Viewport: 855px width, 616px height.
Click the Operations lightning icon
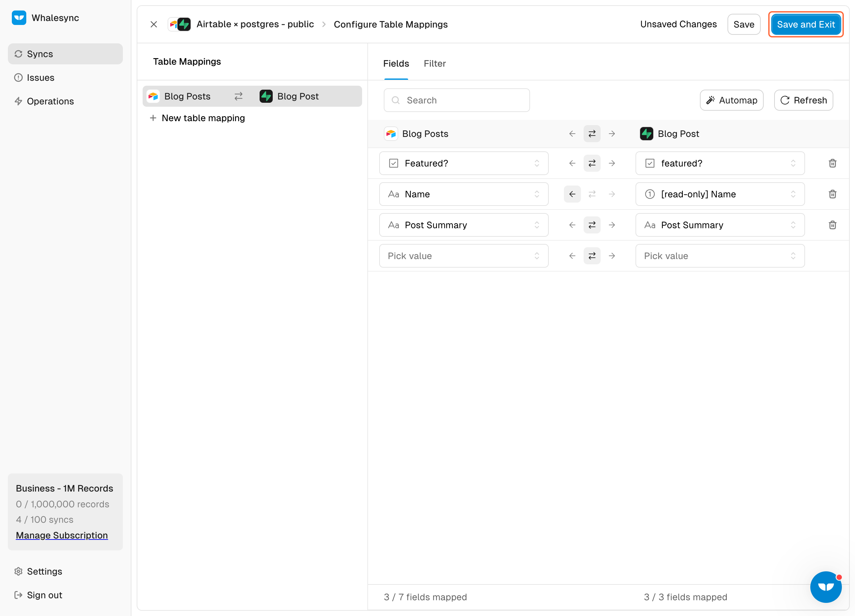(x=18, y=101)
